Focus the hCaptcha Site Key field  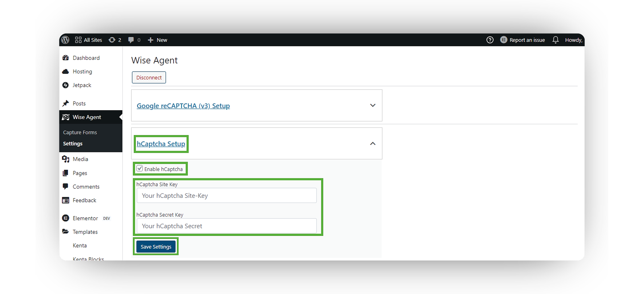[226, 195]
